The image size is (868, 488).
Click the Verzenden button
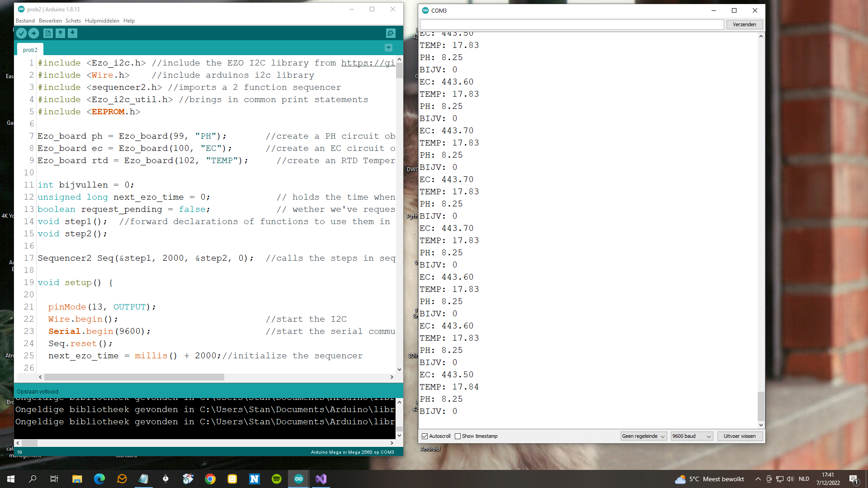point(744,24)
